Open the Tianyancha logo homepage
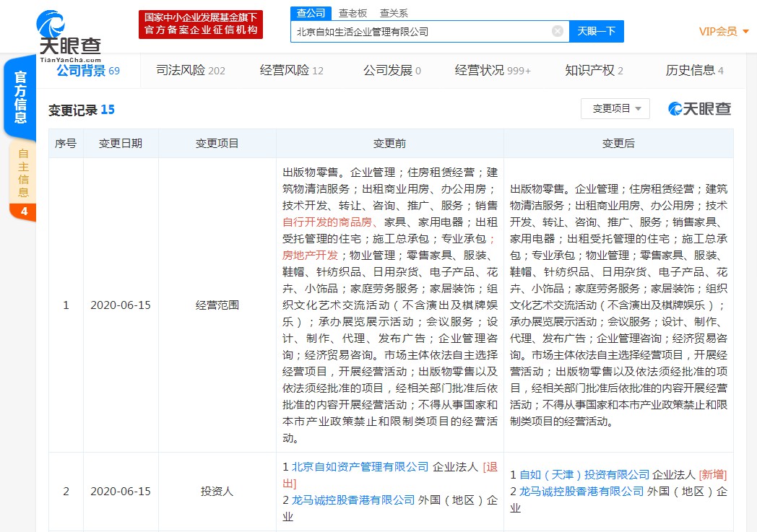Viewport: 757px width, 532px height. pyautogui.click(x=69, y=35)
